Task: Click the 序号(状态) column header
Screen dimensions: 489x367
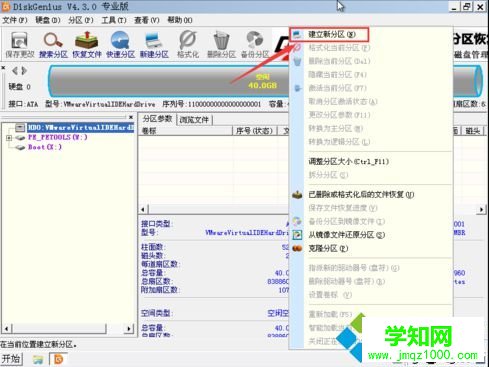Action: [x=254, y=131]
